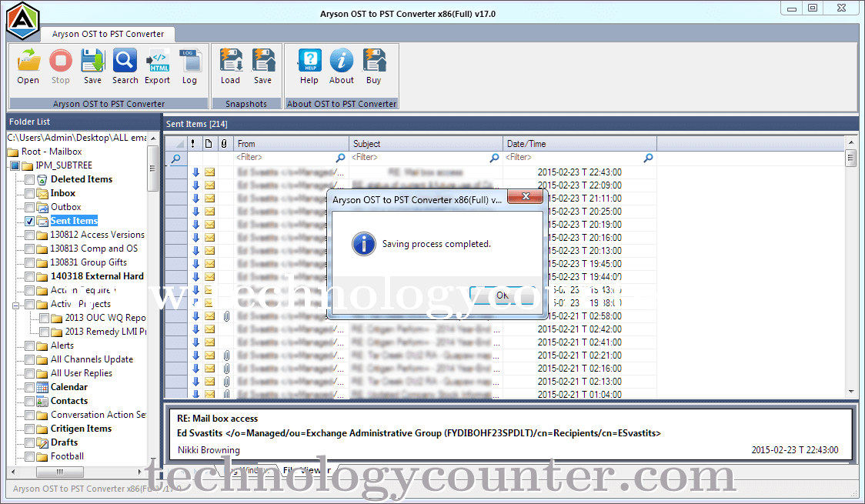The image size is (865, 504).
Task: Uncheck the Sent Items checkbox
Action: [30, 221]
